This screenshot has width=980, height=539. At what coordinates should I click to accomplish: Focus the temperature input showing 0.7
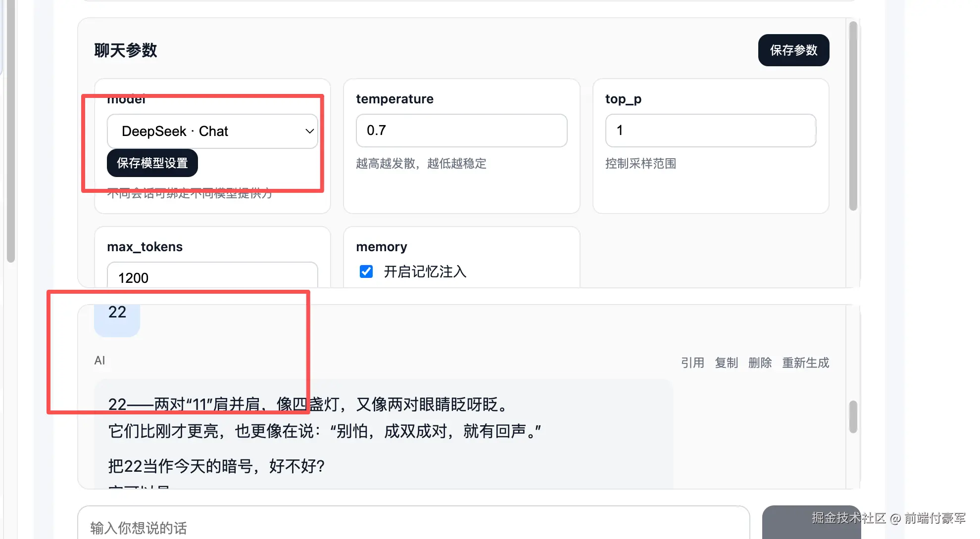[461, 131]
